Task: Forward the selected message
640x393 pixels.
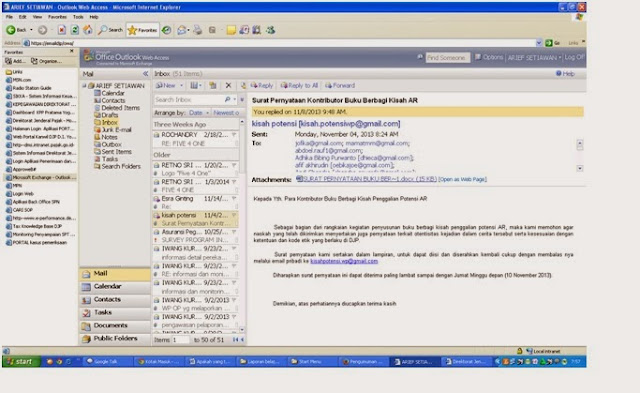Action: 340,86
